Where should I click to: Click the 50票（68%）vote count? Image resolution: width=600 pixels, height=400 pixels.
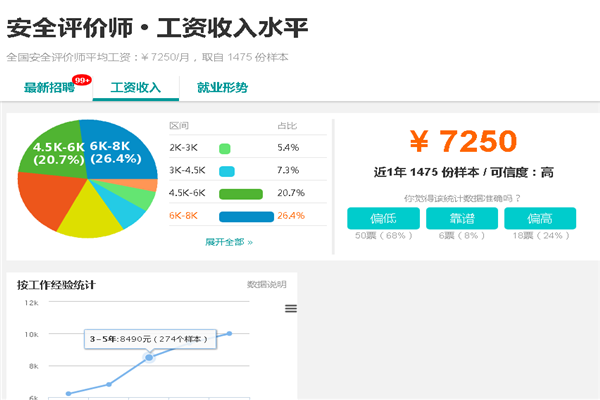(x=383, y=235)
